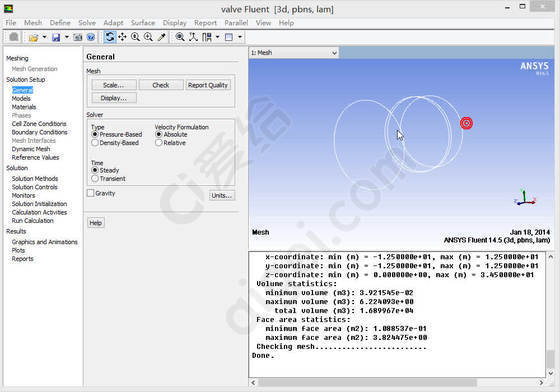Open the Display menu
Viewport: 560px width, 392px height.
click(x=175, y=23)
